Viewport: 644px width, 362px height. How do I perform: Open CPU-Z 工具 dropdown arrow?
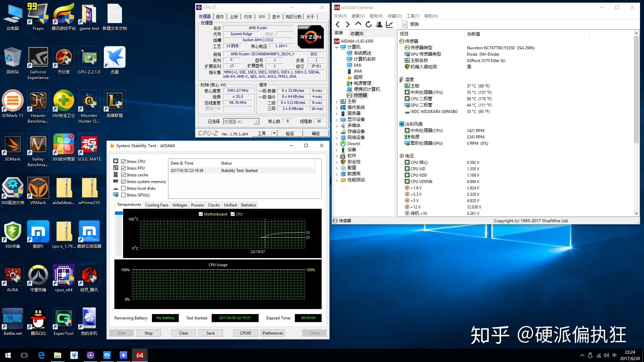click(274, 133)
